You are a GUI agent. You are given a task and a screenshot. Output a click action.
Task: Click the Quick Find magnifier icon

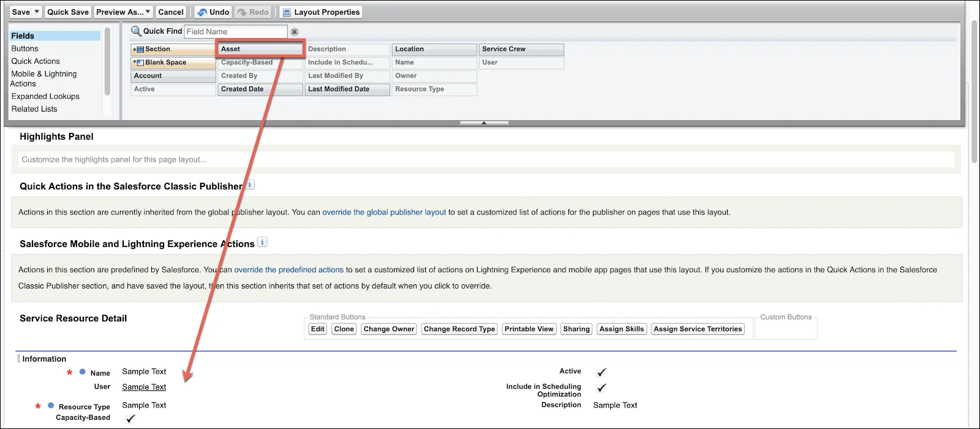click(x=136, y=31)
